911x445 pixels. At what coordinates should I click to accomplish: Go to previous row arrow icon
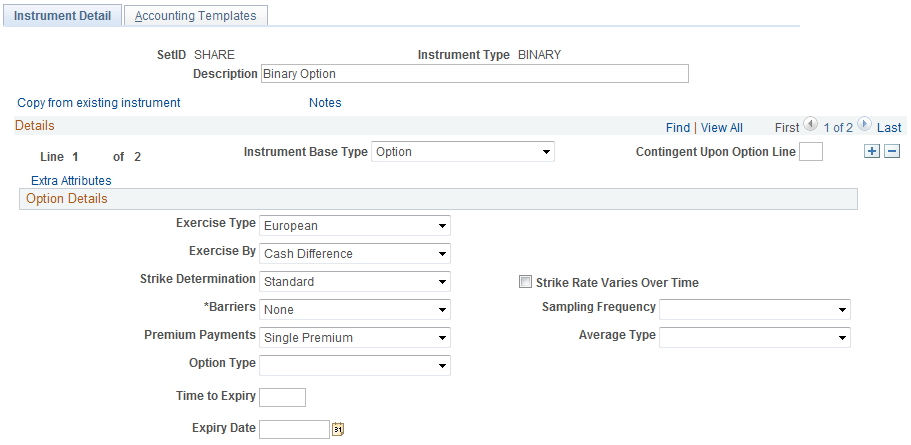coord(811,126)
